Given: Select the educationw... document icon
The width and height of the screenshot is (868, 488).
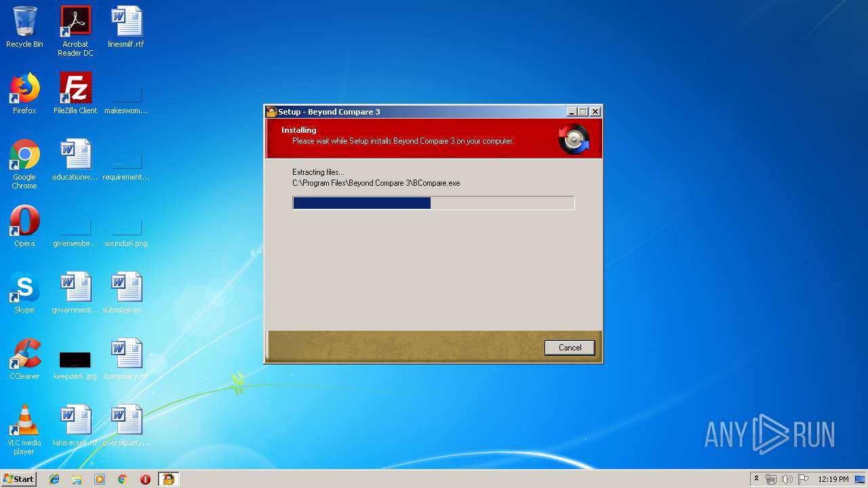Looking at the screenshot, I should pyautogui.click(x=75, y=160).
